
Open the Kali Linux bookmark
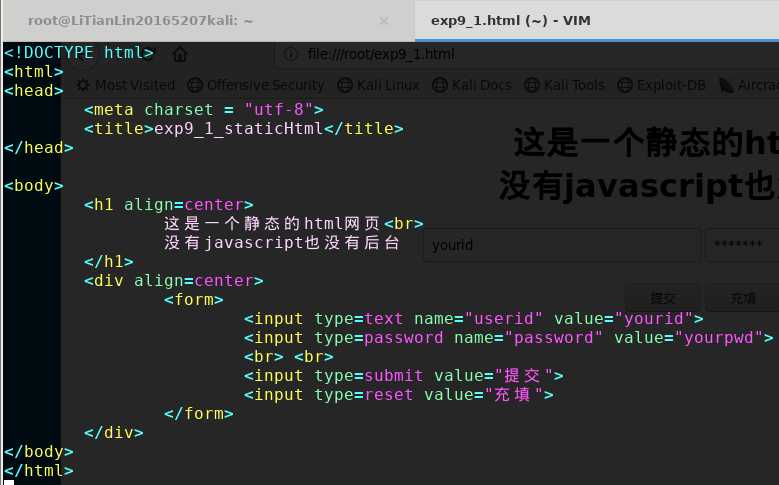378,85
